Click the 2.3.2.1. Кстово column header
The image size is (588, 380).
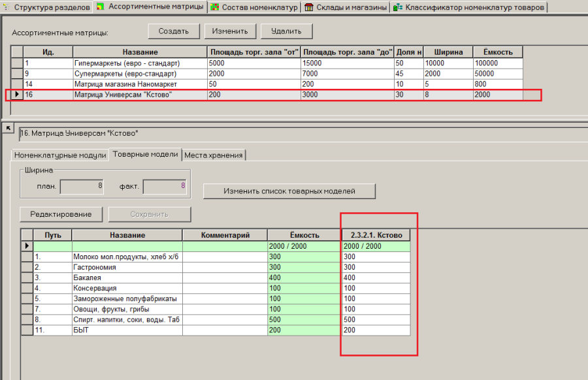pos(376,235)
